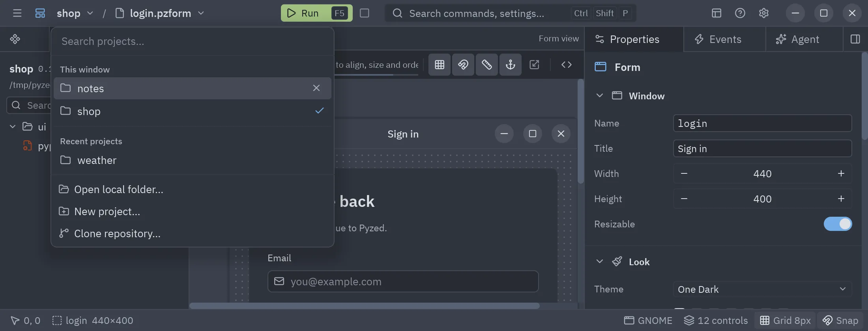Switch to the Agent tab
Image resolution: width=868 pixels, height=331 pixels.
804,39
